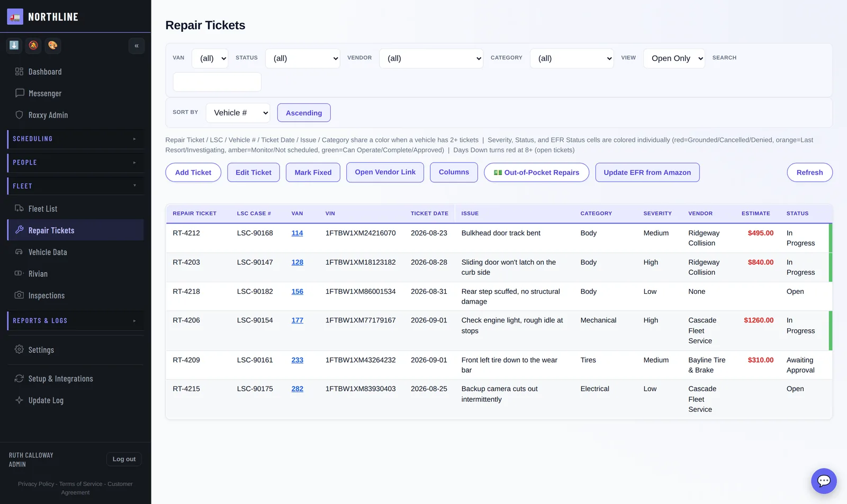This screenshot has width=847, height=504.
Task: Open the Category filter dropdown
Action: click(x=572, y=58)
